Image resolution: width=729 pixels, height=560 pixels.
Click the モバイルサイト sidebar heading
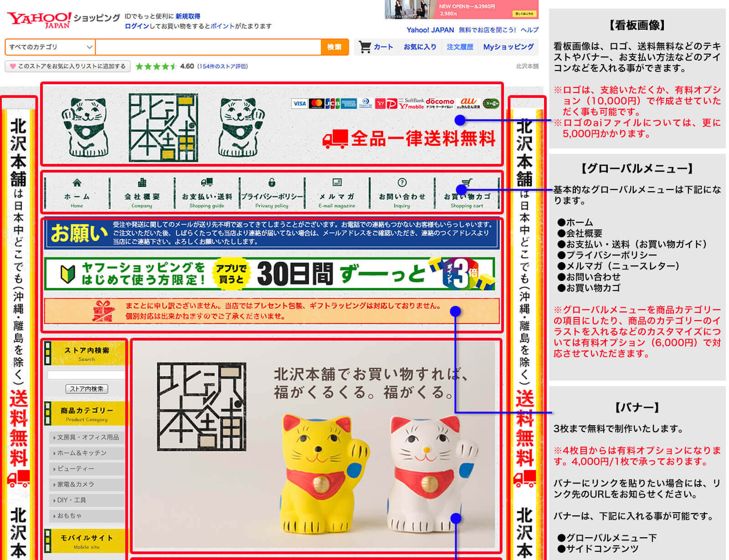pyautogui.click(x=84, y=541)
